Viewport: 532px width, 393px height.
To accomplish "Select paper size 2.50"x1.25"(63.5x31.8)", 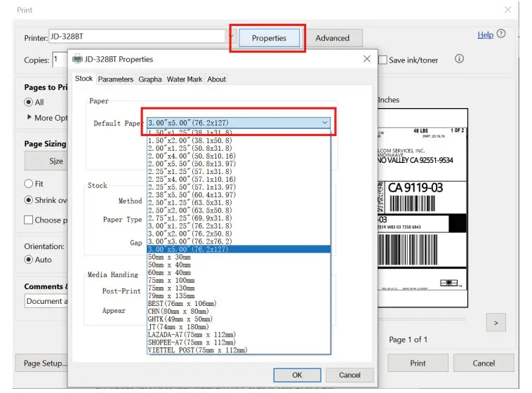I will pyautogui.click(x=239, y=203).
